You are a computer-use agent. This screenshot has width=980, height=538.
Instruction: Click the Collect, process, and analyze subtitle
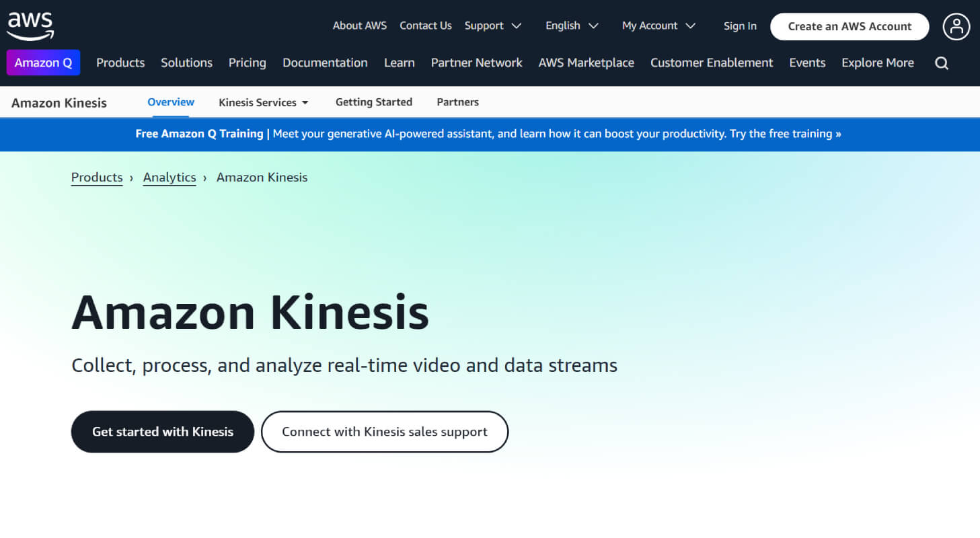click(x=344, y=367)
